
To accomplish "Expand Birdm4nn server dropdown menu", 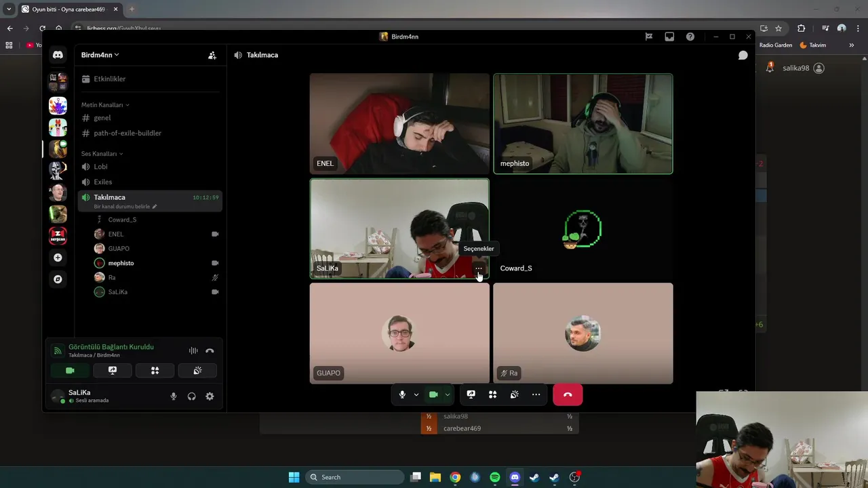I will [x=100, y=55].
